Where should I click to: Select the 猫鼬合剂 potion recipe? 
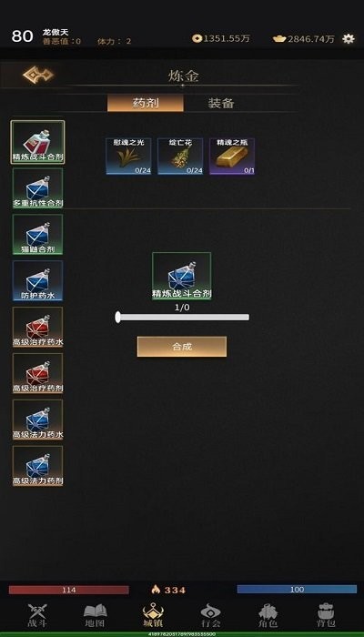tap(37, 235)
